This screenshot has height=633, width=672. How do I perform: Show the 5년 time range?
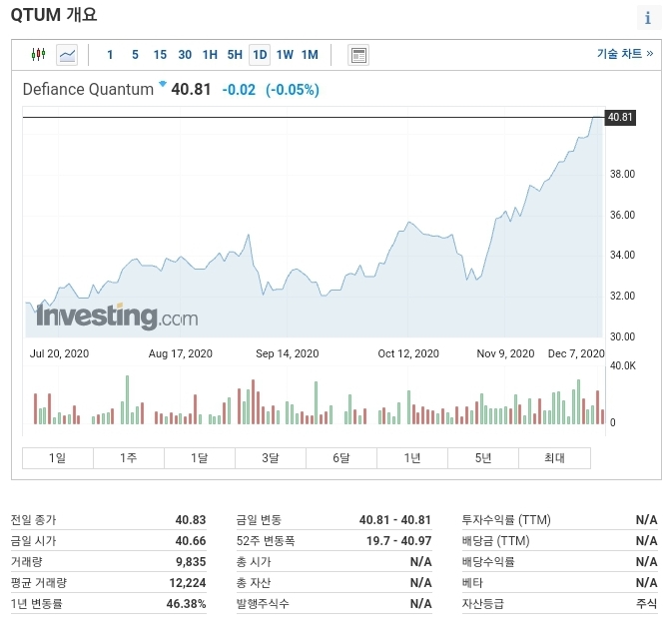(483, 458)
